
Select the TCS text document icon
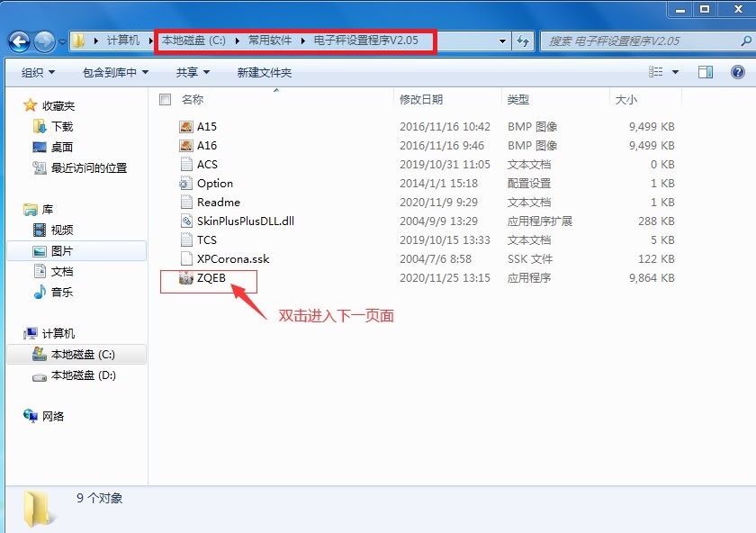186,239
